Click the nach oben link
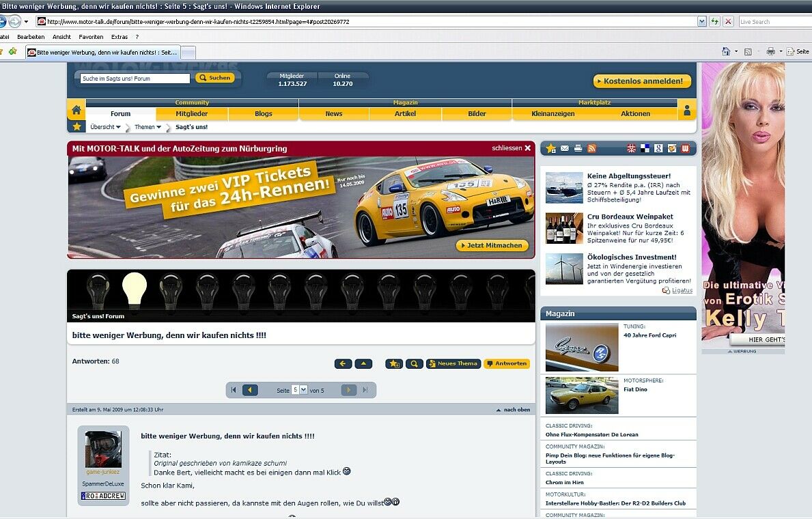This screenshot has height=519, width=812. point(513,410)
